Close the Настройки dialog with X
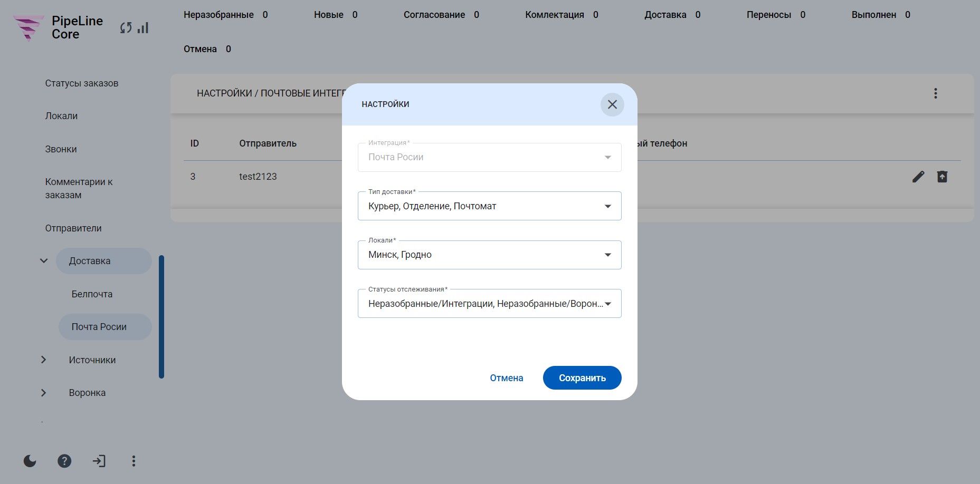 click(x=612, y=104)
